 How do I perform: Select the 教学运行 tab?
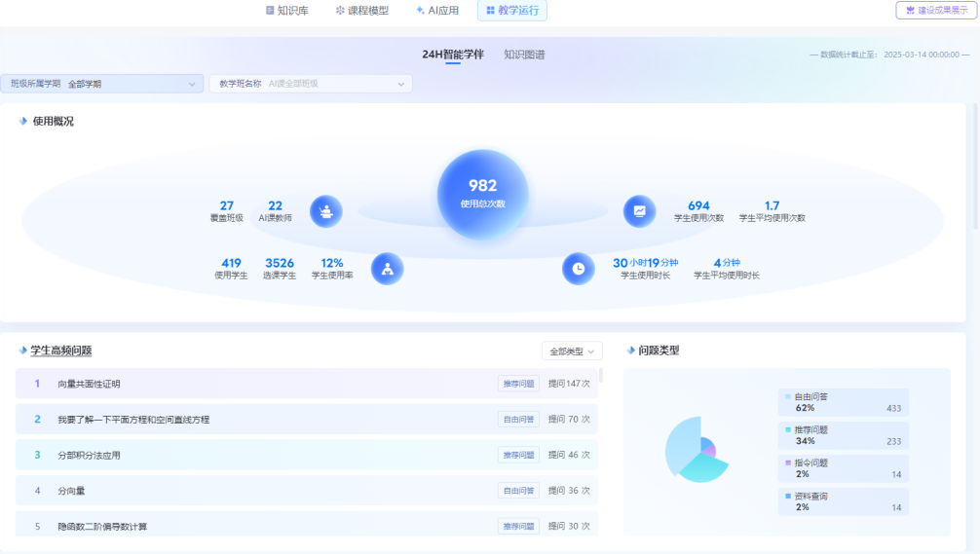tap(511, 11)
